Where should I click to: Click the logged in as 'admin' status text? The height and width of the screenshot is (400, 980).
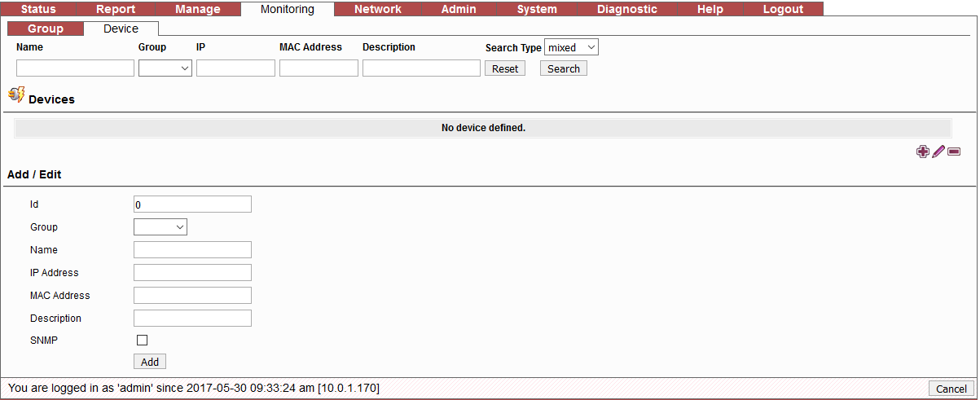point(193,389)
